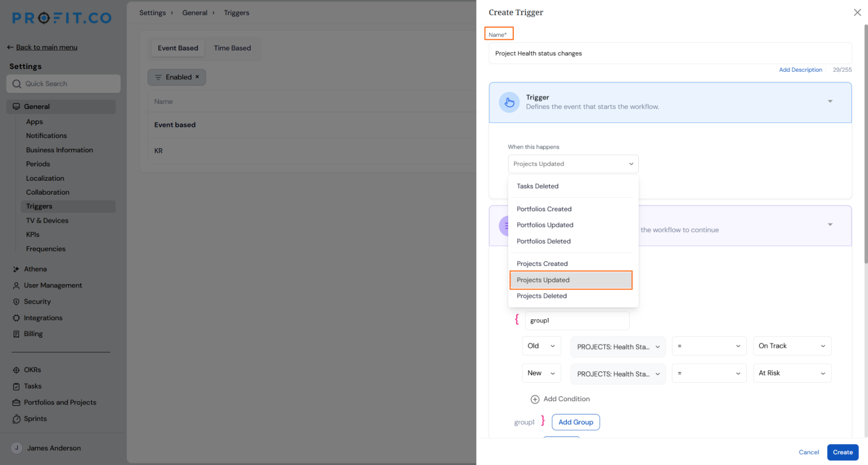The image size is (868, 465).
Task: Click the Athena sparkle icon in sidebar
Action: click(16, 269)
